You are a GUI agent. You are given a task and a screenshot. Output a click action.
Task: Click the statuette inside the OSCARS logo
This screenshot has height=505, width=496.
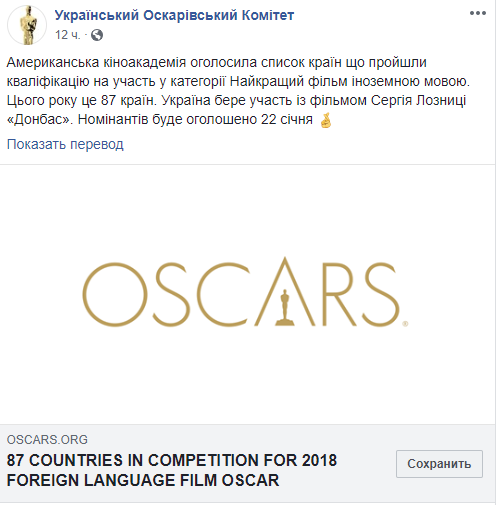pos(284,307)
